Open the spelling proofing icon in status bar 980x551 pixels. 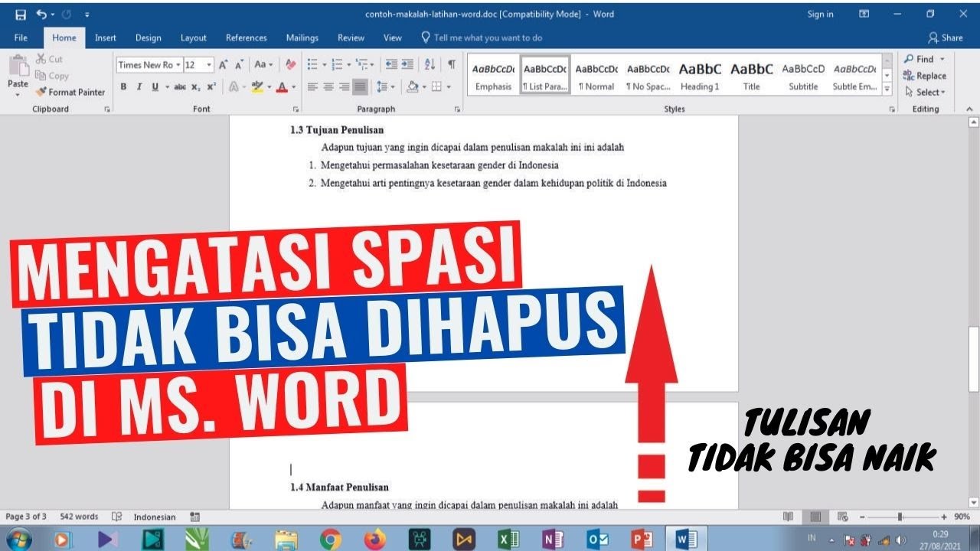point(116,517)
